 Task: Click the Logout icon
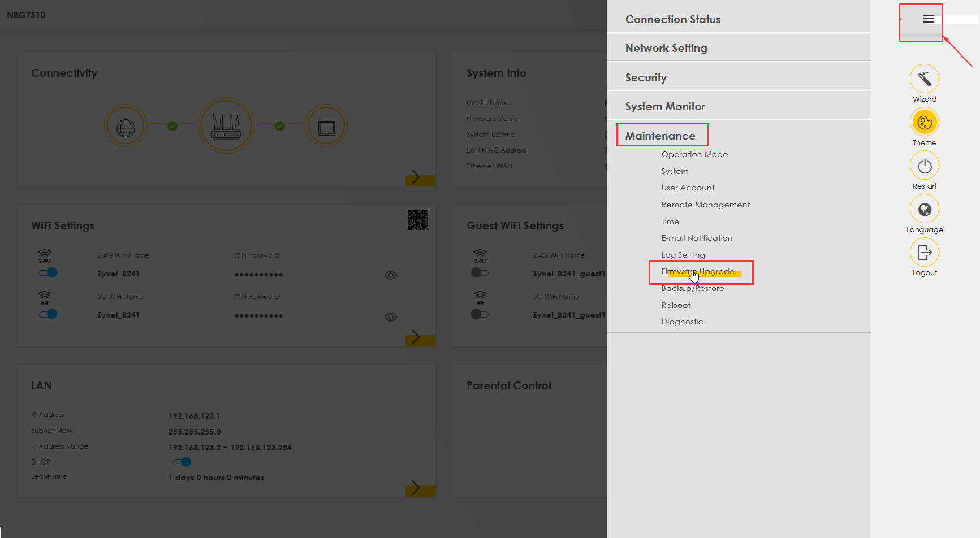point(924,253)
